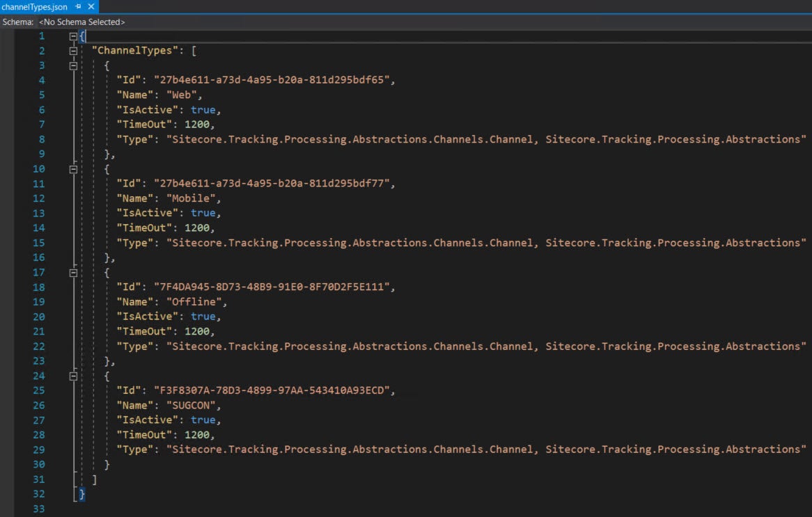
Task: Click line number 18 in the gutter
Action: click(x=39, y=287)
